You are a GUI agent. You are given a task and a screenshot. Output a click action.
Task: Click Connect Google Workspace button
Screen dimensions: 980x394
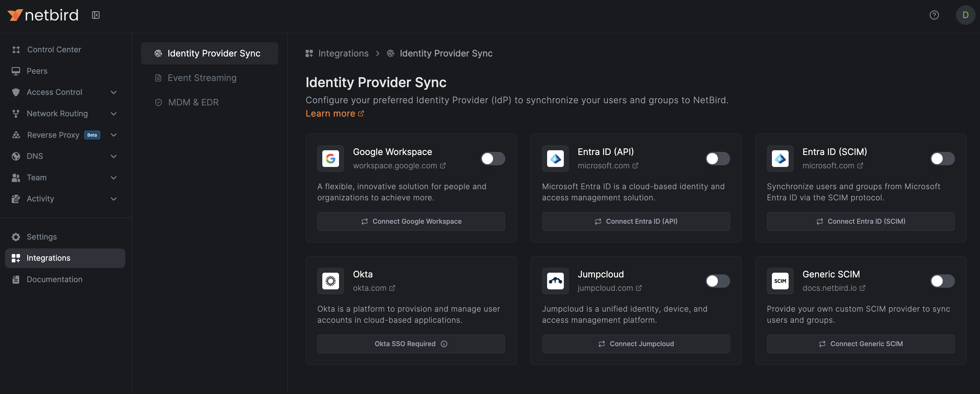click(x=411, y=221)
